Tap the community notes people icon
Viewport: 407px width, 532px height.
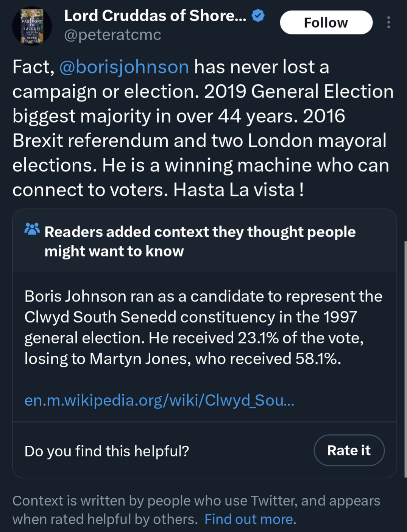point(32,229)
